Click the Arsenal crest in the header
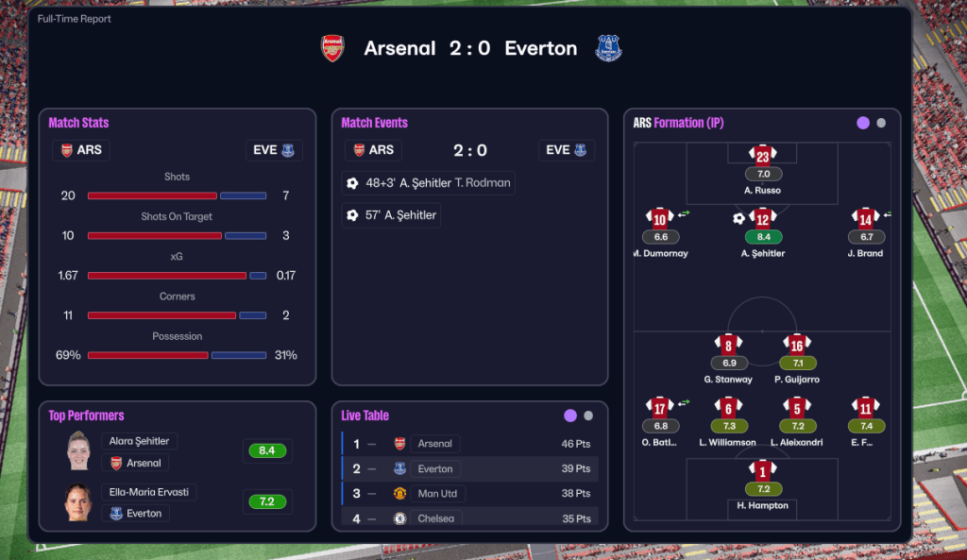967x560 pixels. [332, 48]
